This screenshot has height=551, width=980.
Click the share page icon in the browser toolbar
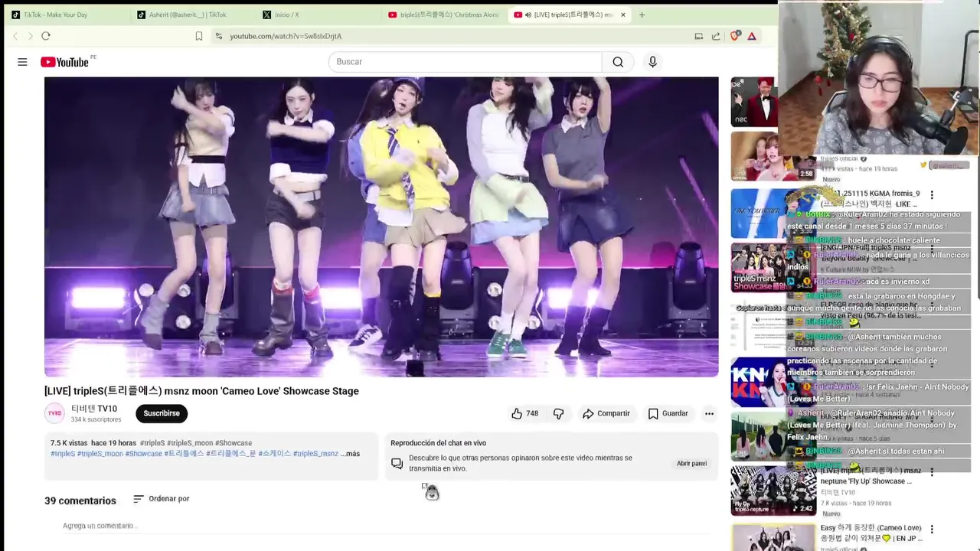tap(716, 36)
